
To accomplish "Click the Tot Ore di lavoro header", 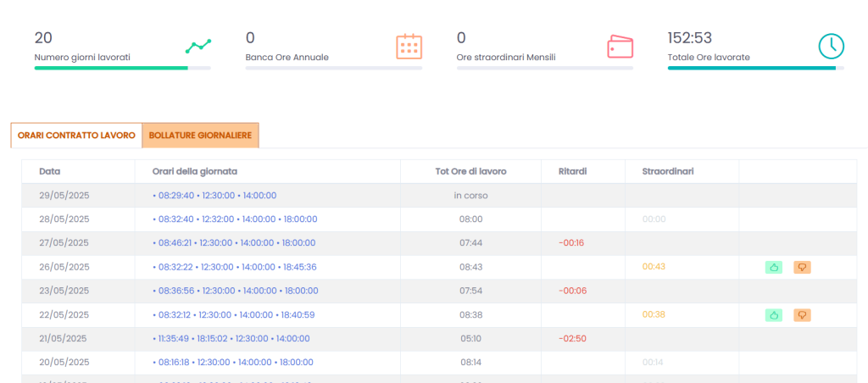I will [470, 171].
